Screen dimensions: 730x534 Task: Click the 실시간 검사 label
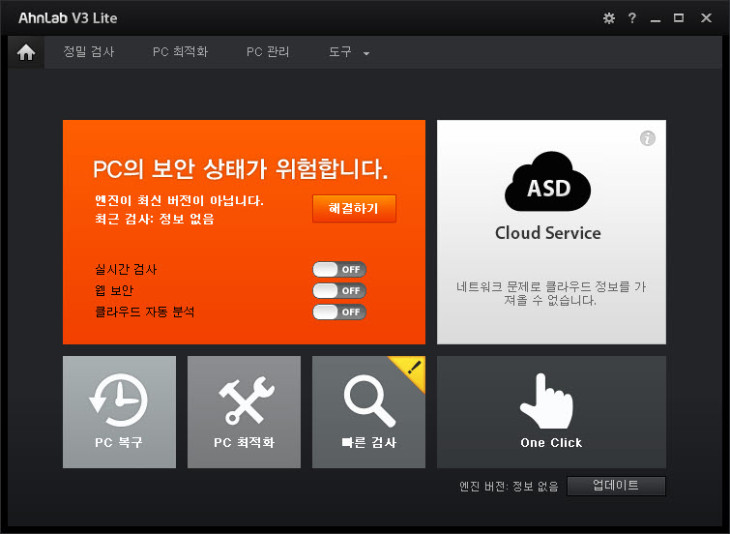click(126, 269)
